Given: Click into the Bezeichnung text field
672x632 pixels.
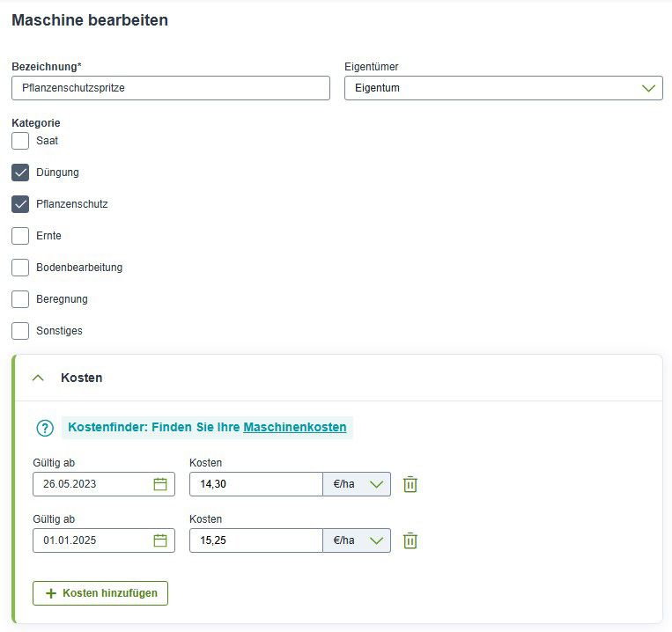Looking at the screenshot, I should (x=171, y=88).
